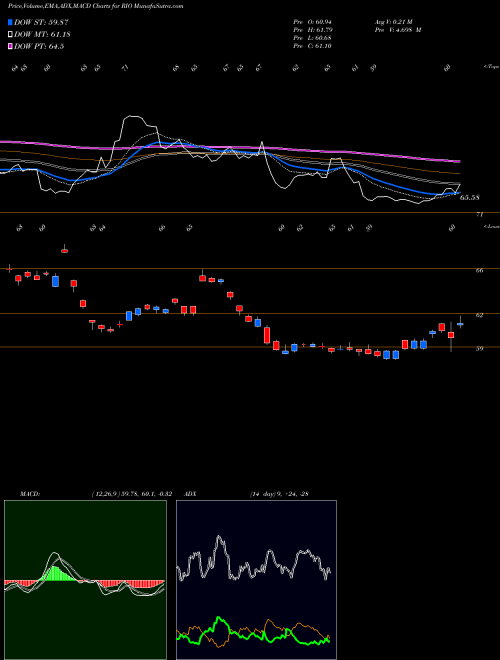Click the 59 price axis label
The image size is (500, 660).
coord(479,349)
